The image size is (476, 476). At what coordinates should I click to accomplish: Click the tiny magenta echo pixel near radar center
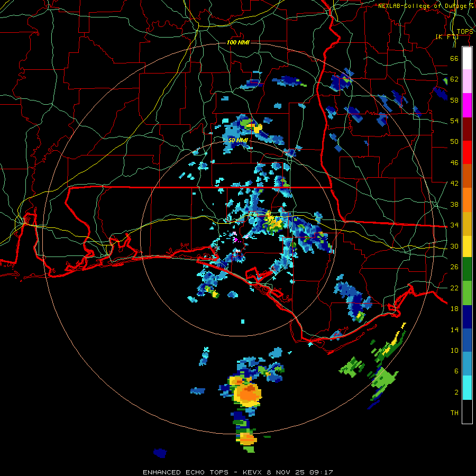click(x=235, y=240)
